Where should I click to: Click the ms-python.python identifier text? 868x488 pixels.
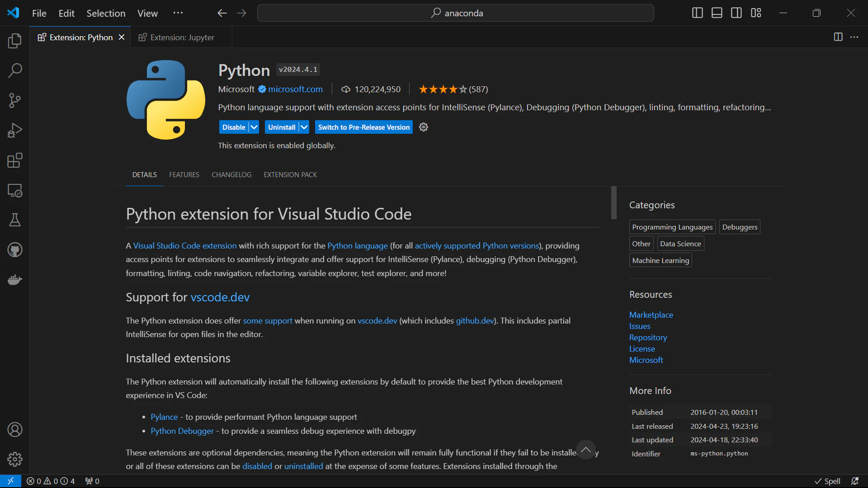(x=719, y=454)
